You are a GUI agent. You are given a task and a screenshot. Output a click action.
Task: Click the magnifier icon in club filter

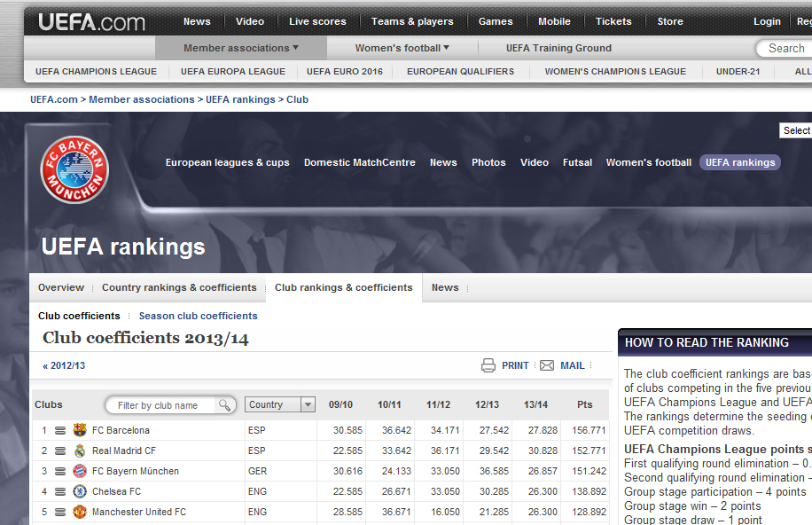pyautogui.click(x=225, y=405)
